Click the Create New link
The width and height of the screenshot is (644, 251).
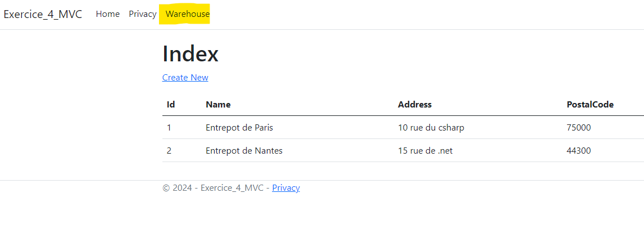(x=185, y=77)
